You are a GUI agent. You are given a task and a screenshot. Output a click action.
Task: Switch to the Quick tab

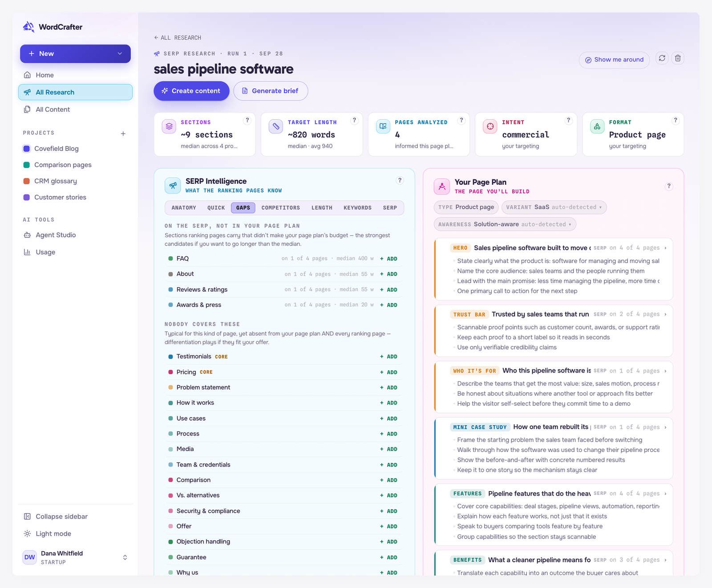click(216, 208)
